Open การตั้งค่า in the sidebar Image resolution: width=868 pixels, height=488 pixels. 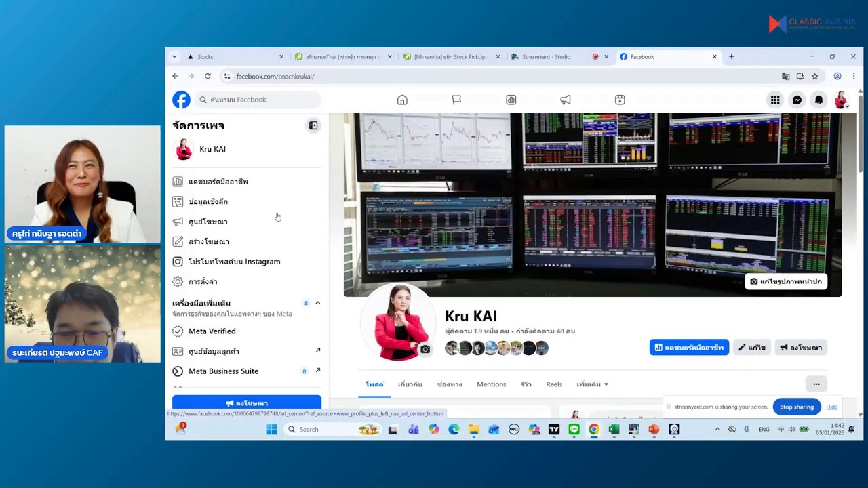[247, 281]
